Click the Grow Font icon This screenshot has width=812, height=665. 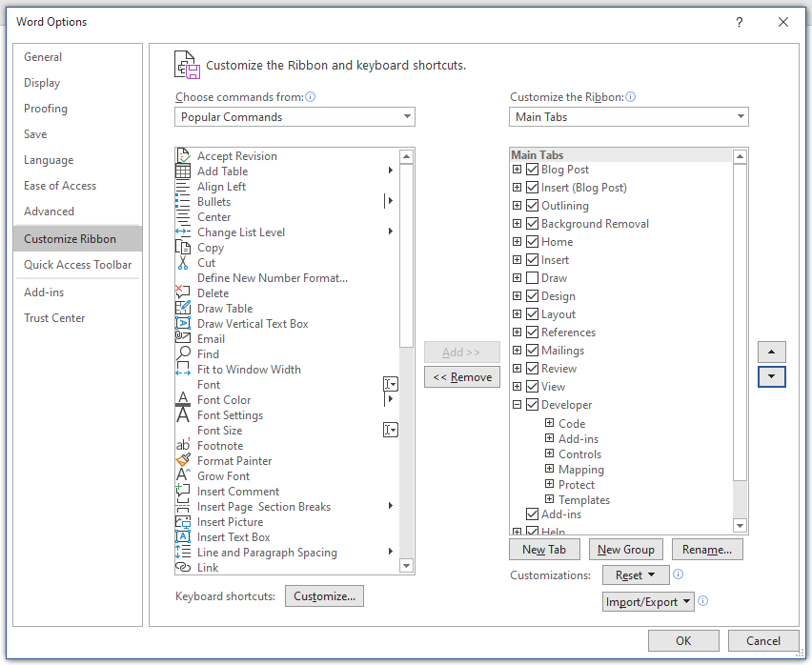click(183, 475)
